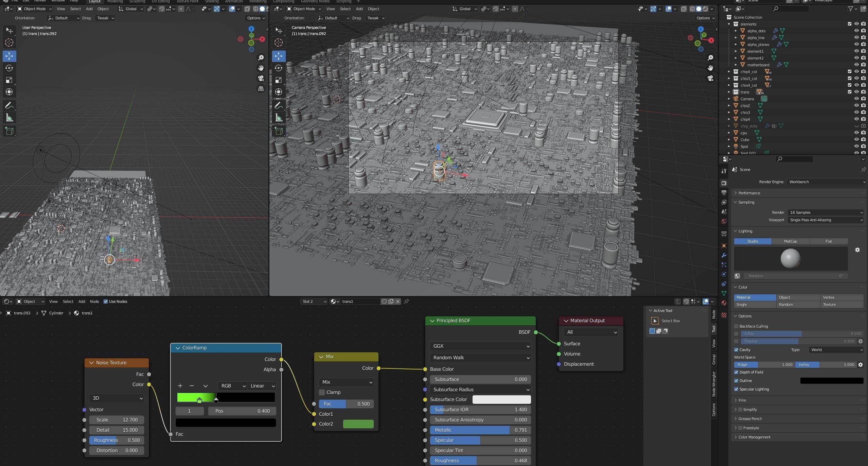Uncheck the Use Nodes checkbox

point(106,301)
